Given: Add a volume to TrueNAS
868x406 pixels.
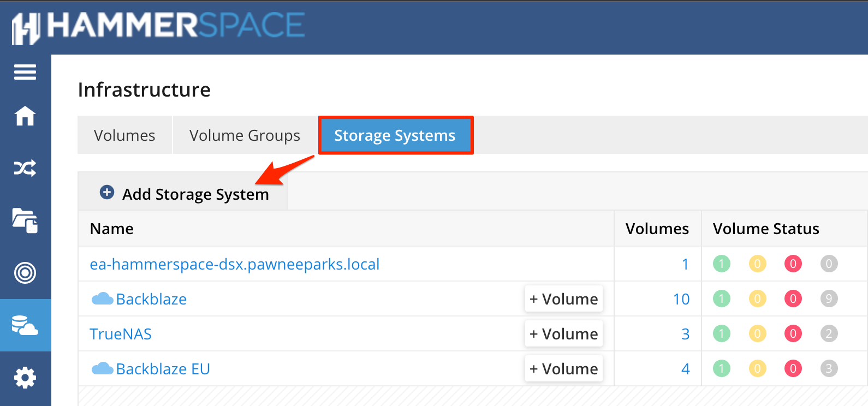Looking at the screenshot, I should (564, 333).
